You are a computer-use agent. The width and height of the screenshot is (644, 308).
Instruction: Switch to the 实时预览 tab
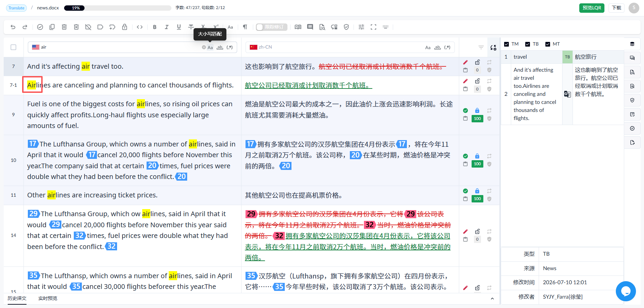click(48, 298)
